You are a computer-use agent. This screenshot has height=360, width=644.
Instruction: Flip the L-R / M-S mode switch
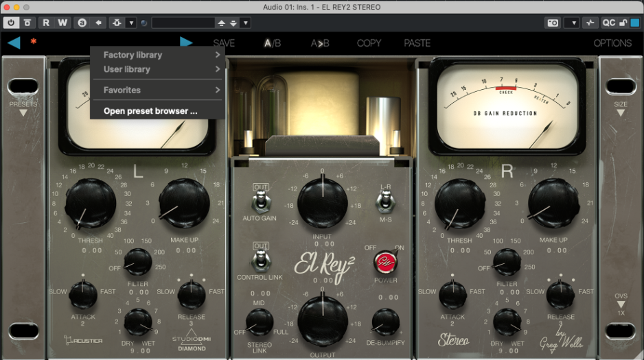tap(385, 202)
